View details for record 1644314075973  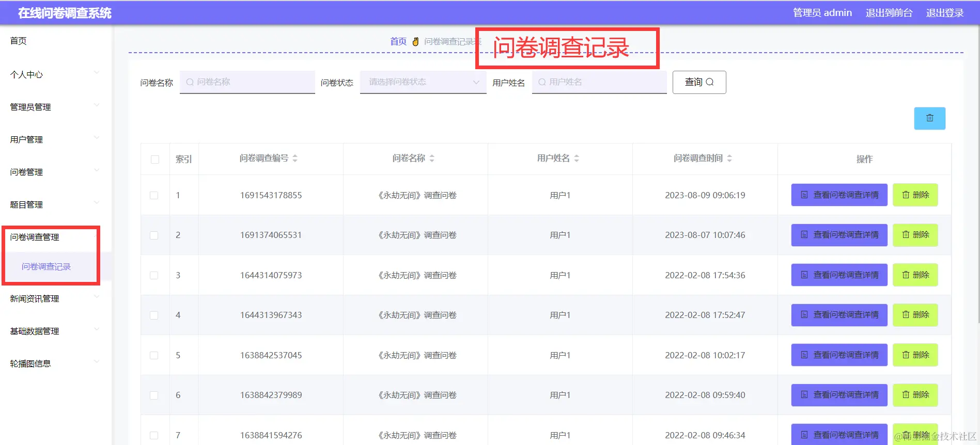pyautogui.click(x=839, y=275)
